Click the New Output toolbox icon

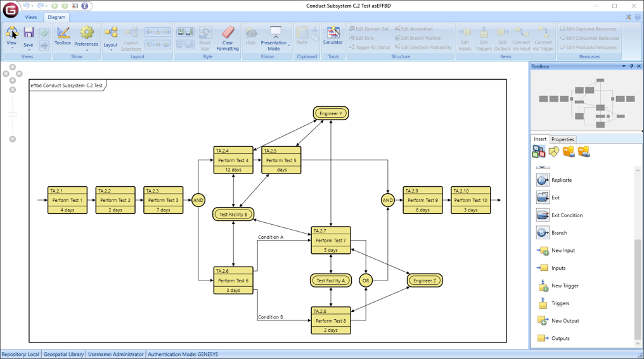(543, 321)
